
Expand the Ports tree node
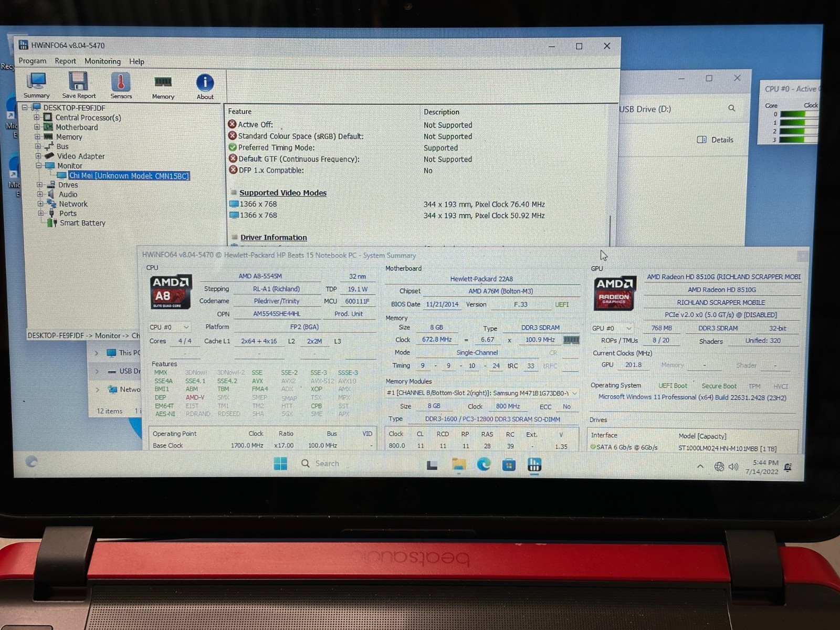click(40, 213)
